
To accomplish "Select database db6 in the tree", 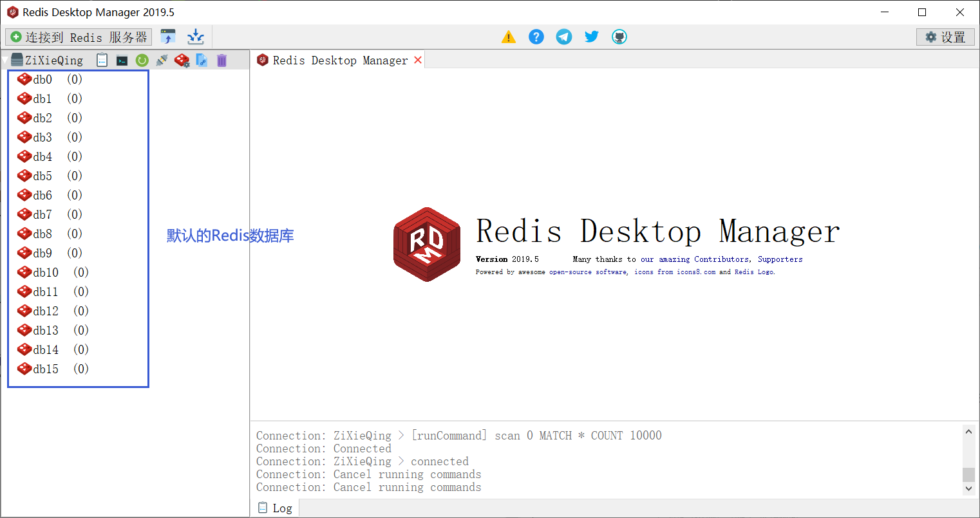I will (x=50, y=196).
